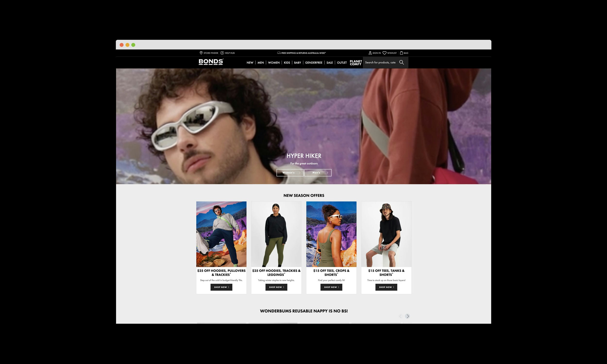Click Hyper Hiker Women's button
Viewport: 607px width, 364px height.
click(290, 173)
